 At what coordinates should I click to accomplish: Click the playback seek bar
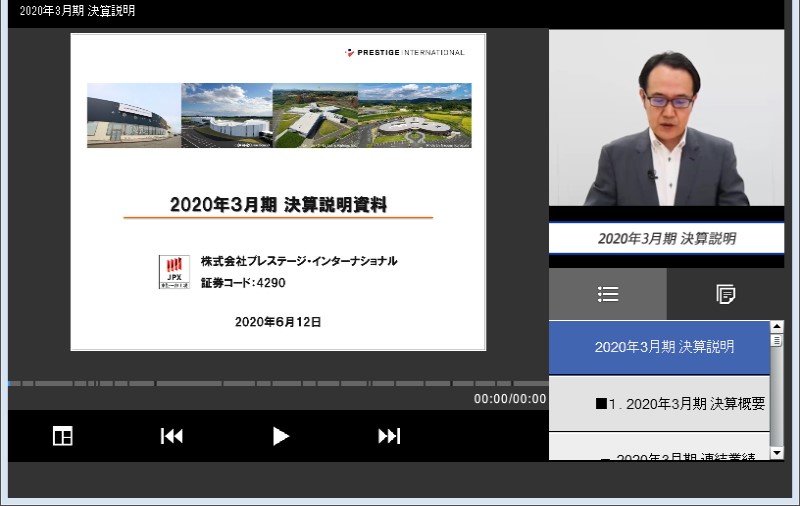[x=278, y=383]
